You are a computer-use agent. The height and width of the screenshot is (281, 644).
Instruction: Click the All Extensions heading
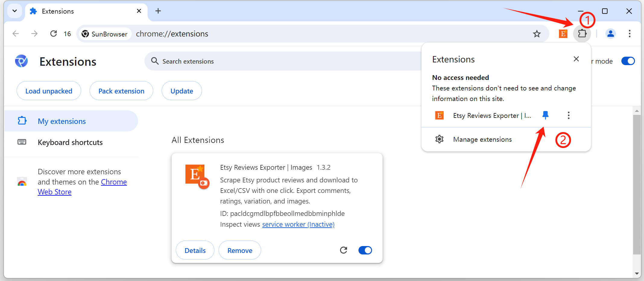198,140
